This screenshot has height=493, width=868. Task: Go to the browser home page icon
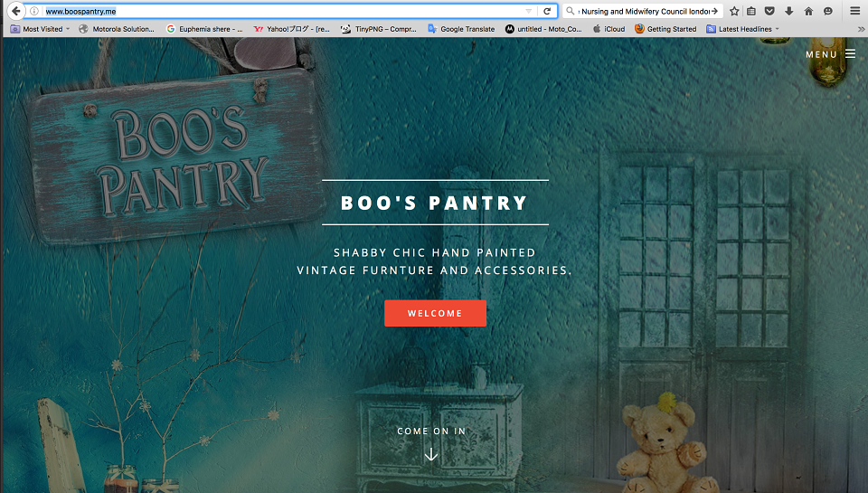pyautogui.click(x=808, y=11)
